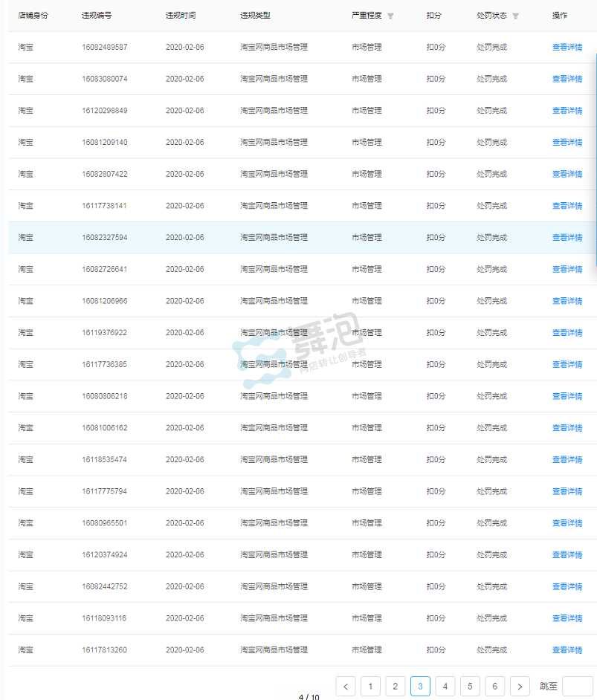
Task: Go to the next page arrow
Action: click(x=520, y=687)
